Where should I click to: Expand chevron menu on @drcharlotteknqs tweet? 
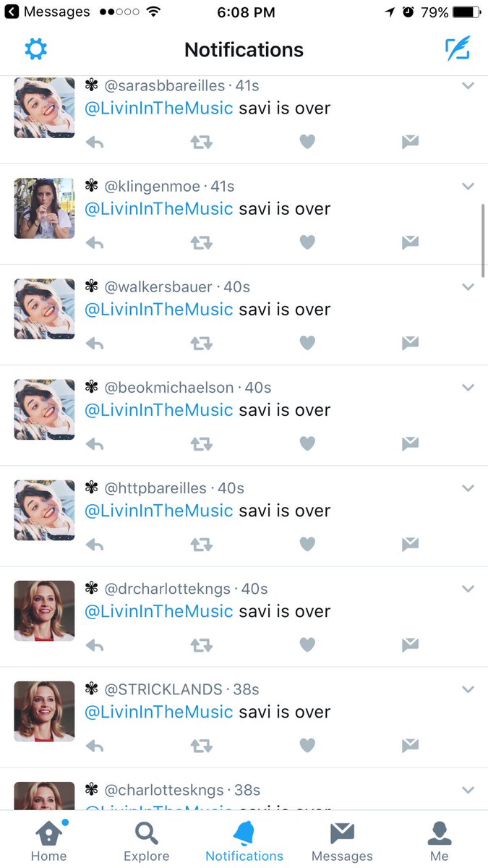(468, 589)
